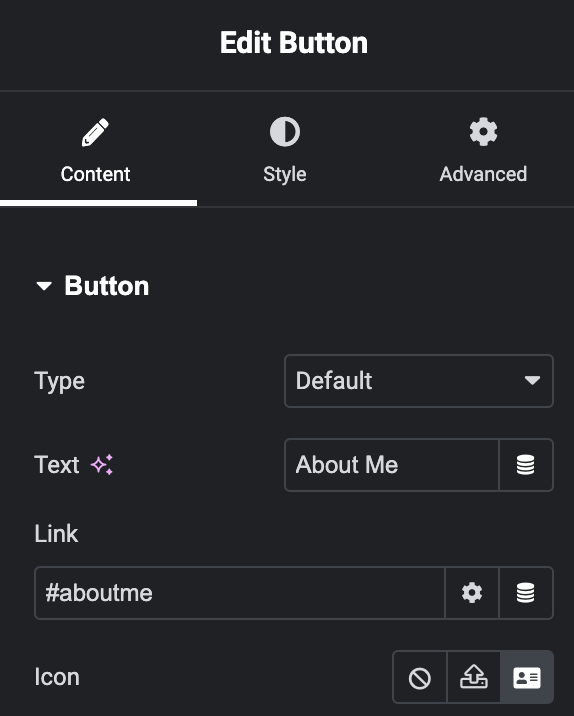The width and height of the screenshot is (574, 716).
Task: Open dynamic tags for Text field
Action: click(526, 465)
